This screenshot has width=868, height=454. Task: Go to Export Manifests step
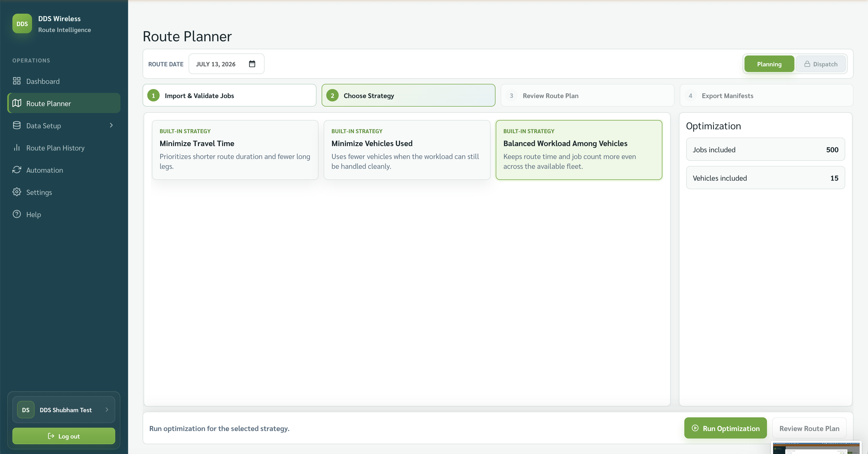pyautogui.click(x=766, y=95)
